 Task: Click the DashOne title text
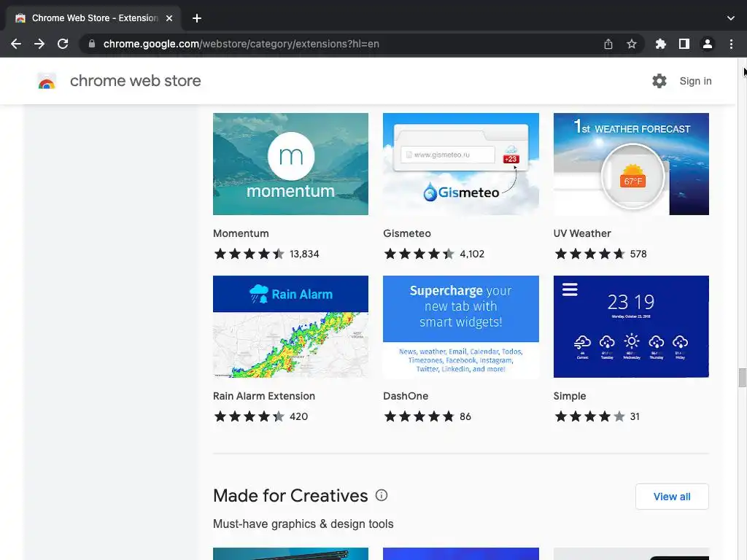406,396
